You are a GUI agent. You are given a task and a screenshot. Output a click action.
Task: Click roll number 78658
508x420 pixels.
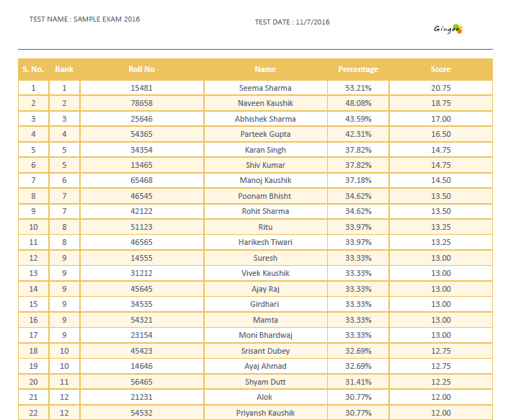[141, 104]
